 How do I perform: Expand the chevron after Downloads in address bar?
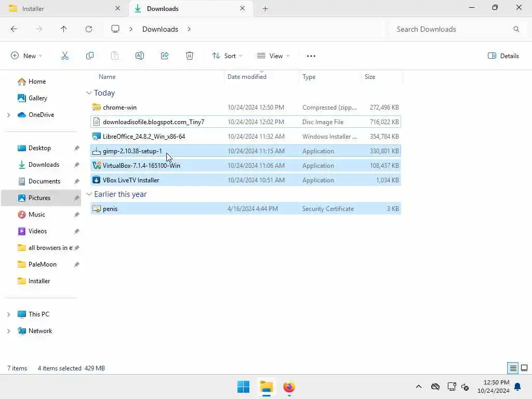click(x=189, y=29)
